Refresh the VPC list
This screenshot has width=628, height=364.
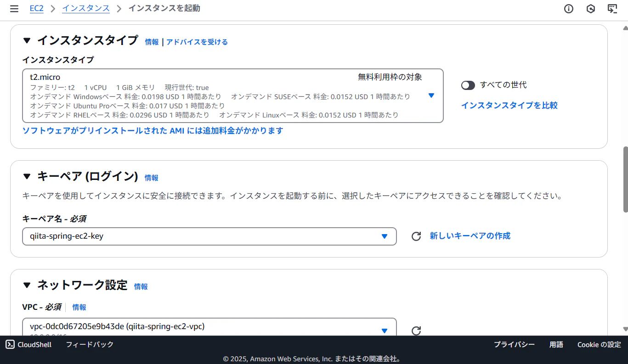[416, 331]
